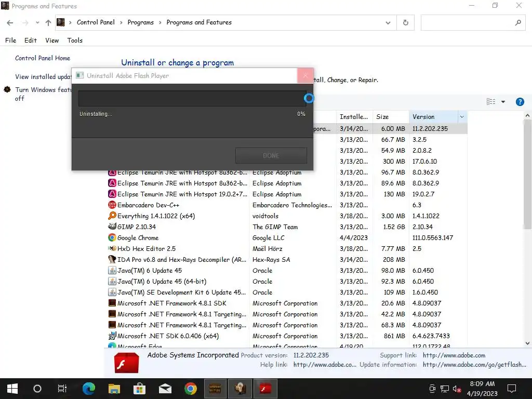Click the search magnifier icon
This screenshot has width=532, height=399.
518,23
